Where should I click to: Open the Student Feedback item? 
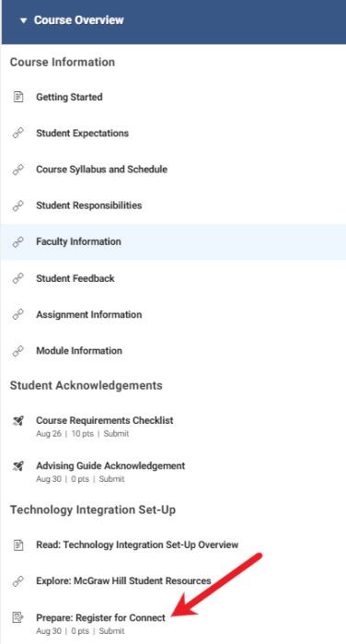point(75,278)
